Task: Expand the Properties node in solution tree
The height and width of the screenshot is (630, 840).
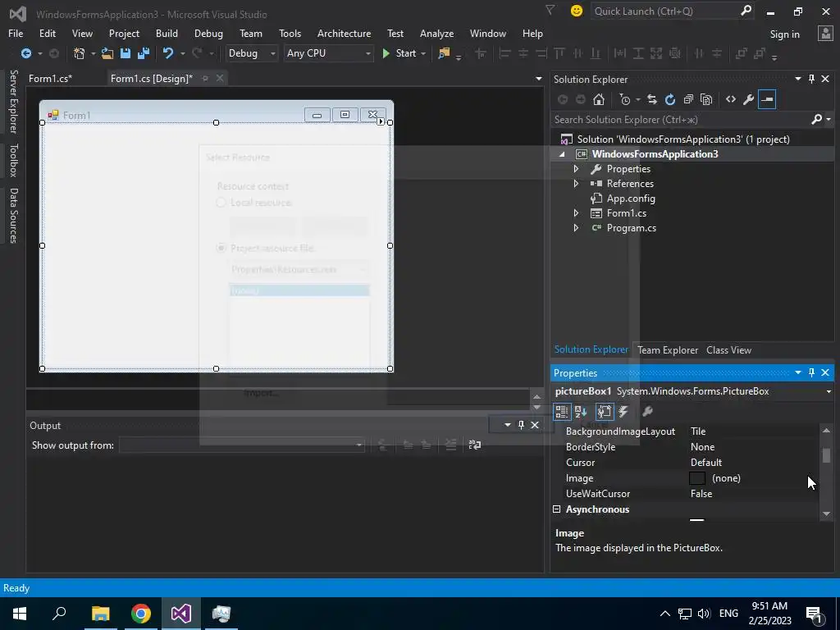Action: pos(577,169)
